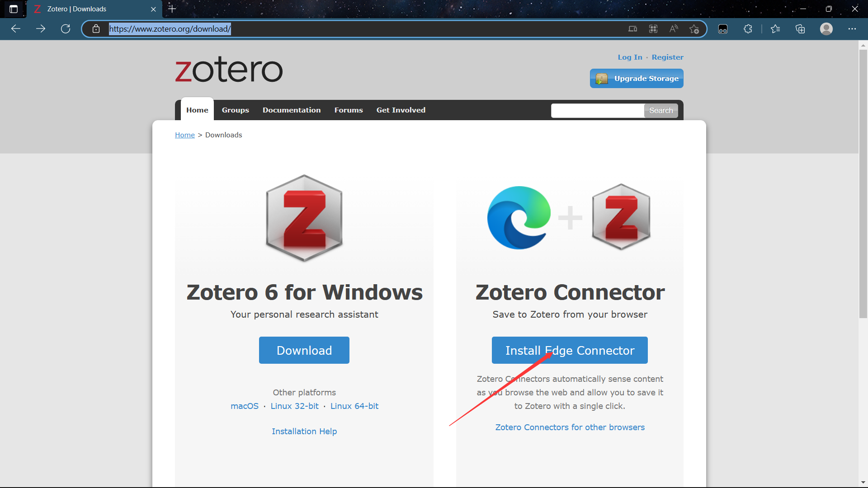Go to the Get Involved page
Viewport: 868px width, 488px height.
401,110
